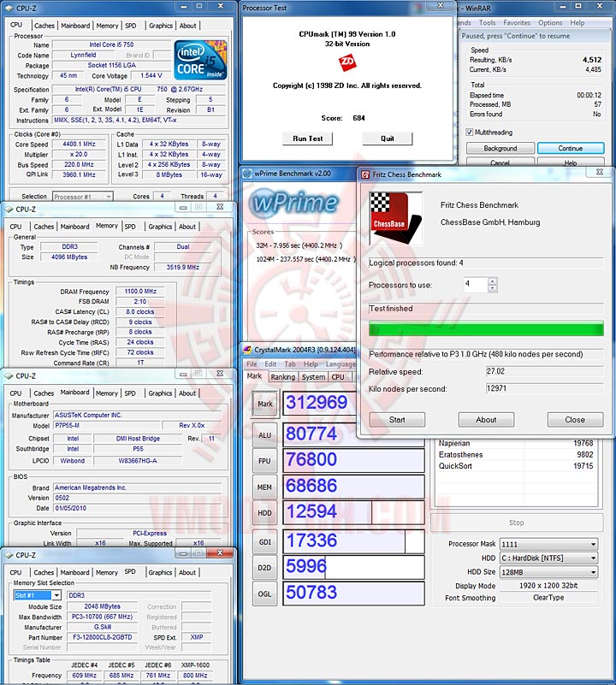Open the File menu in CrystalMark
The width and height of the screenshot is (616, 685).
point(252,364)
